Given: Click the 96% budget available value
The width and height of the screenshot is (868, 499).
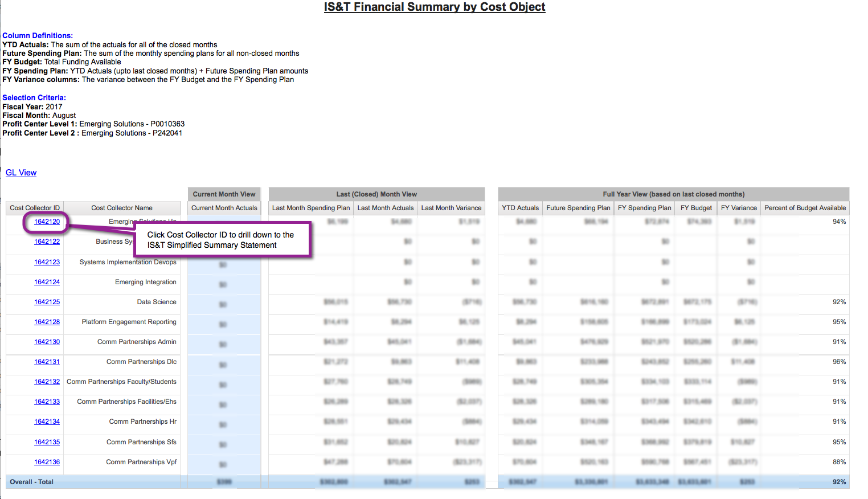Looking at the screenshot, I should (x=839, y=362).
